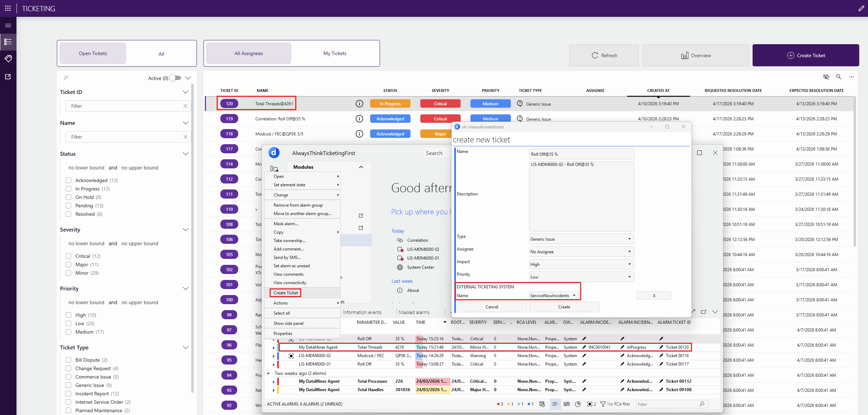The image size is (868, 415).
Task: Check the On Hold status checkbox
Action: (68, 197)
